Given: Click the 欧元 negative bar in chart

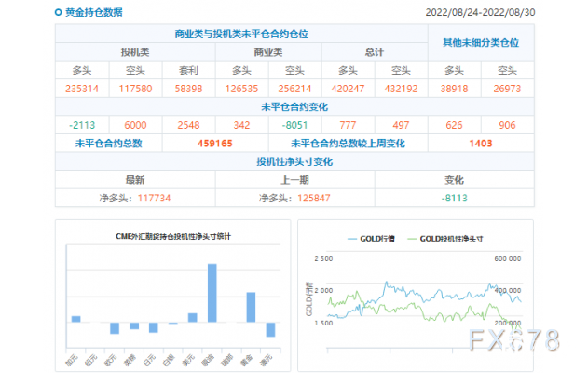Looking at the screenshot, I should (115, 328).
